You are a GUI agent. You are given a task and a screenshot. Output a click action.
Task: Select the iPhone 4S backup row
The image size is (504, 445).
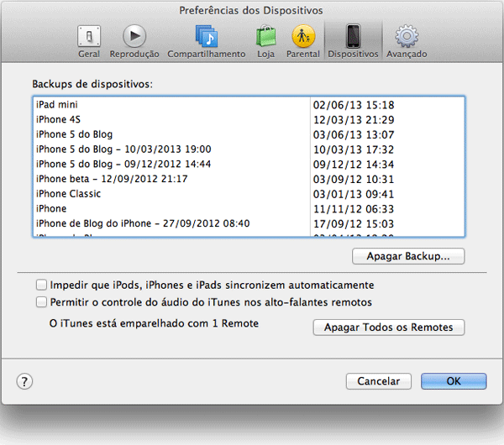[249, 119]
